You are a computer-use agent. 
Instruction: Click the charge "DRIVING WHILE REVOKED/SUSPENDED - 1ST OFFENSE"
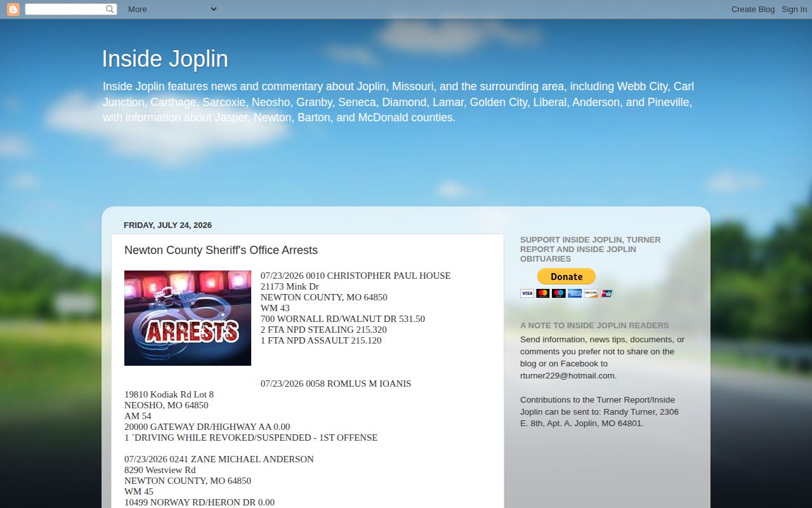[x=256, y=438]
